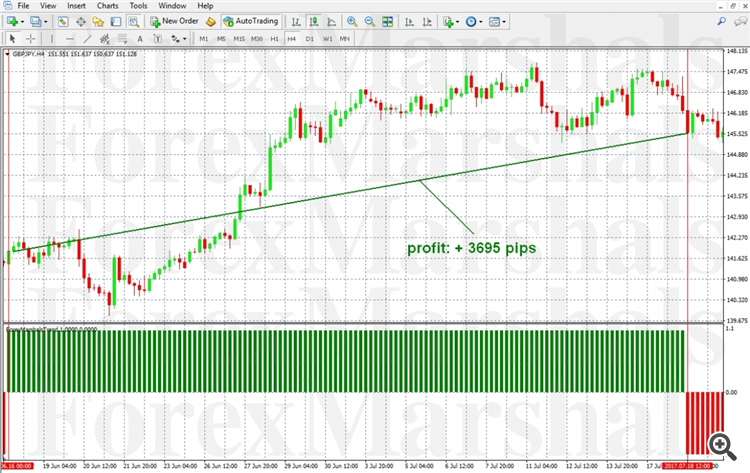Select the Text Label tool
The image size is (750, 473).
pos(157,39)
